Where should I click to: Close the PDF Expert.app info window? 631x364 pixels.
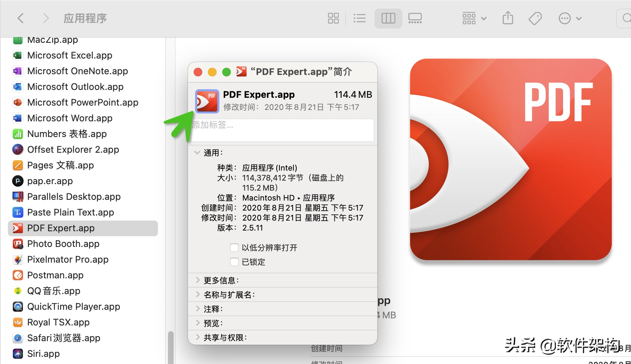coord(198,72)
